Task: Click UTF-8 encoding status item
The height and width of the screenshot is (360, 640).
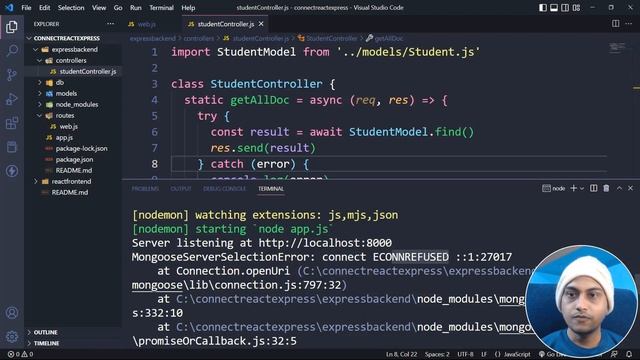Action: coord(465,354)
